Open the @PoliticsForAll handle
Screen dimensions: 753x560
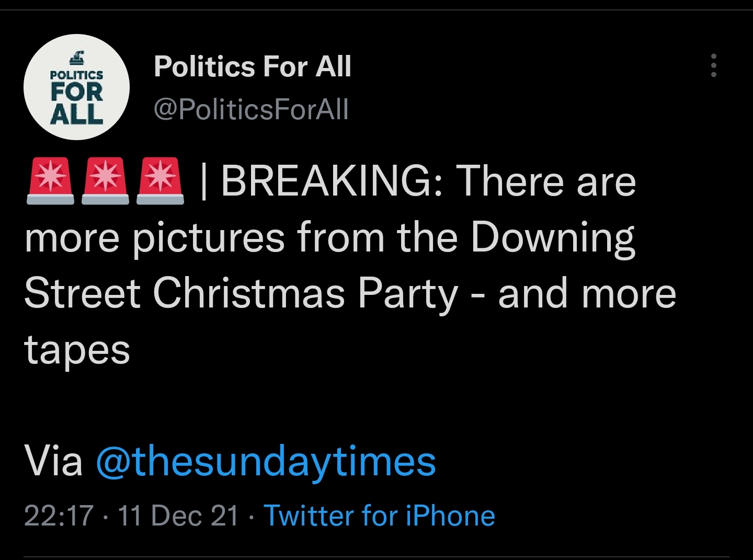click(x=251, y=109)
